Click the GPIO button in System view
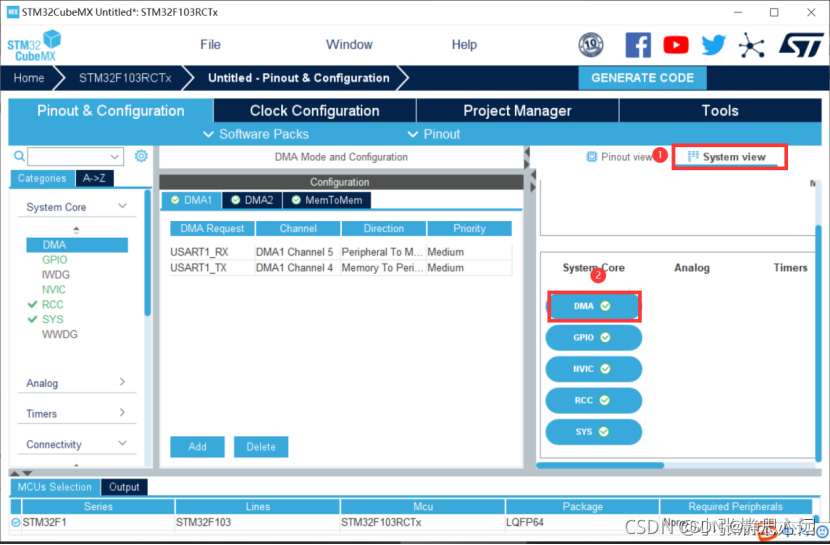Screen dimensions: 830x545 pyautogui.click(x=593, y=338)
